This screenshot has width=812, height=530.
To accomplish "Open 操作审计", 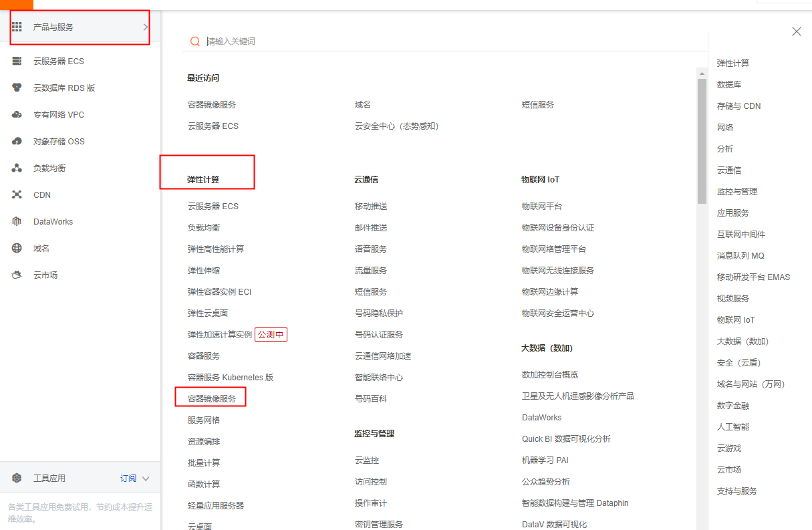I will click(x=371, y=503).
